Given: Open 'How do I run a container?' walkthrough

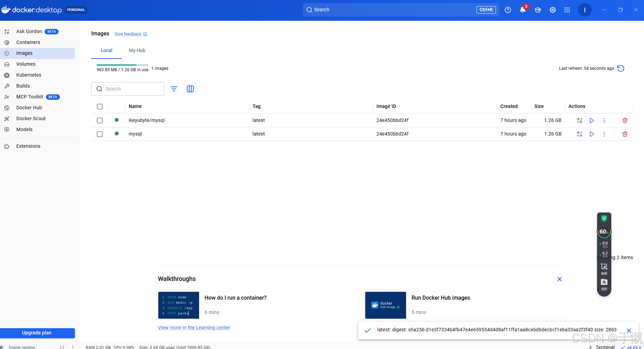Looking at the screenshot, I should tap(259, 305).
